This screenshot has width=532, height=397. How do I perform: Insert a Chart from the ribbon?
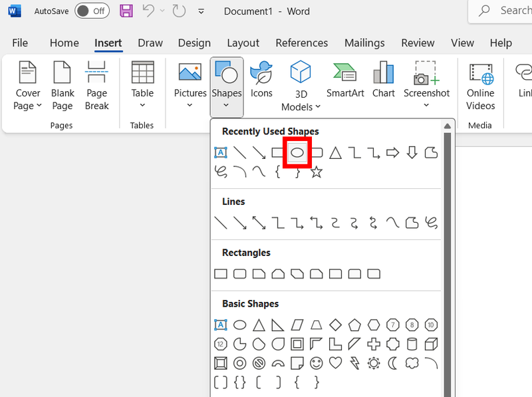384,80
